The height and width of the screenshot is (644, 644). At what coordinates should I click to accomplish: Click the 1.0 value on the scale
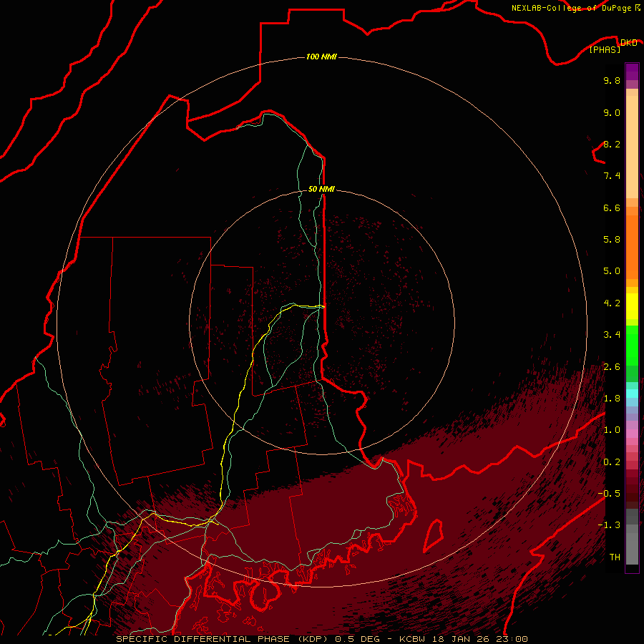coord(612,430)
